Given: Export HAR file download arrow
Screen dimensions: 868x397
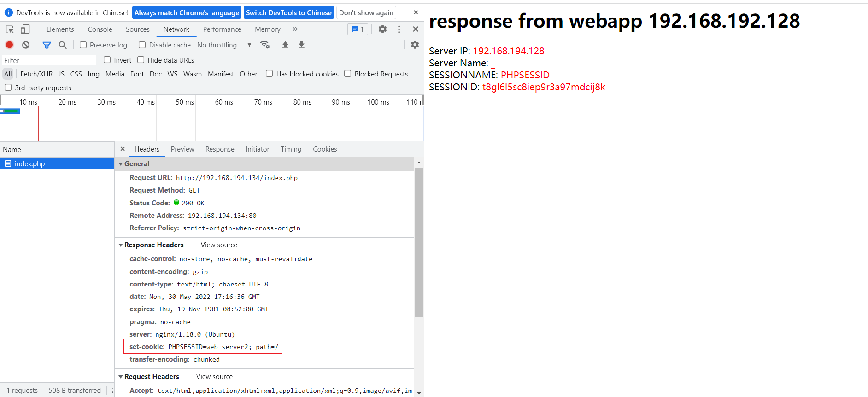Looking at the screenshot, I should tap(301, 45).
